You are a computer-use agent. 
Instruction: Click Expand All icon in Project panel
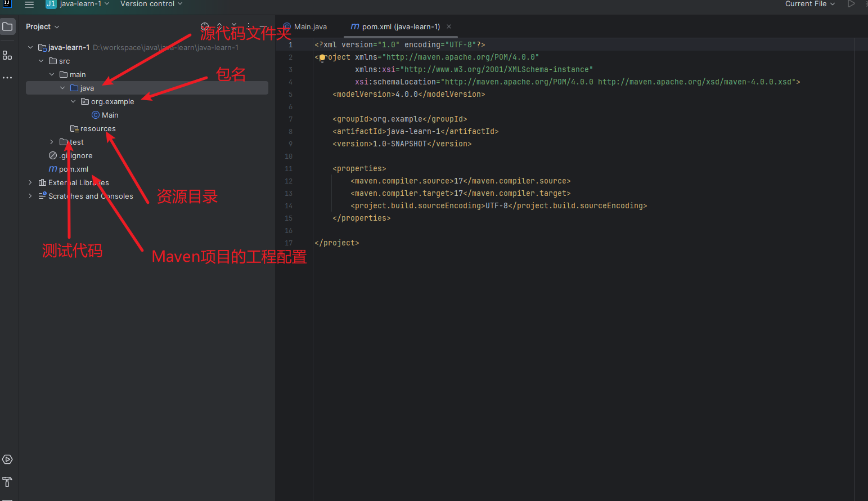(219, 26)
